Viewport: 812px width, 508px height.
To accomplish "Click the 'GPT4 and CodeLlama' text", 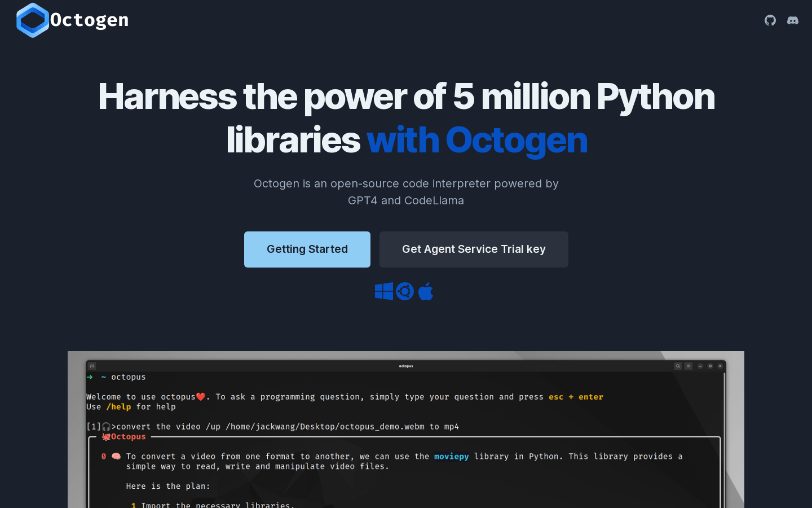I will click(406, 200).
